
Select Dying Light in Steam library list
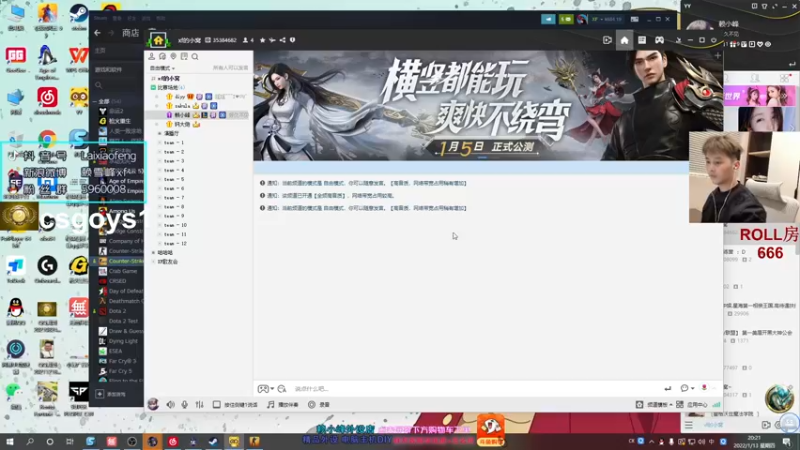point(123,341)
